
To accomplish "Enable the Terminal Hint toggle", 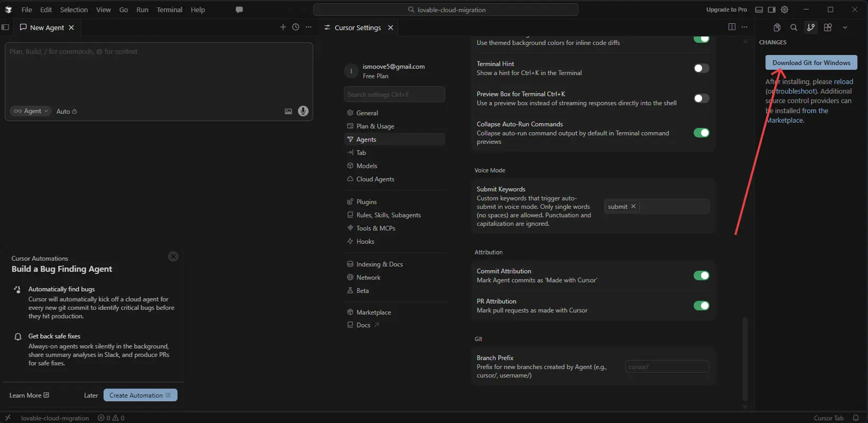I will [702, 68].
